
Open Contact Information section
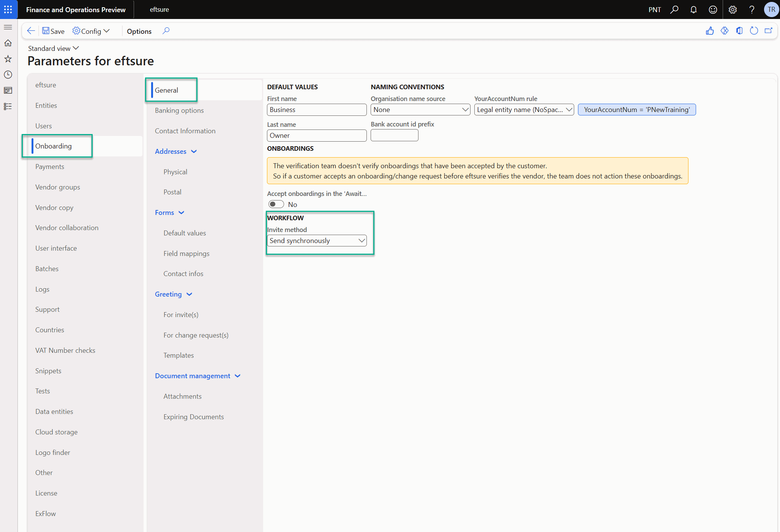coord(185,131)
